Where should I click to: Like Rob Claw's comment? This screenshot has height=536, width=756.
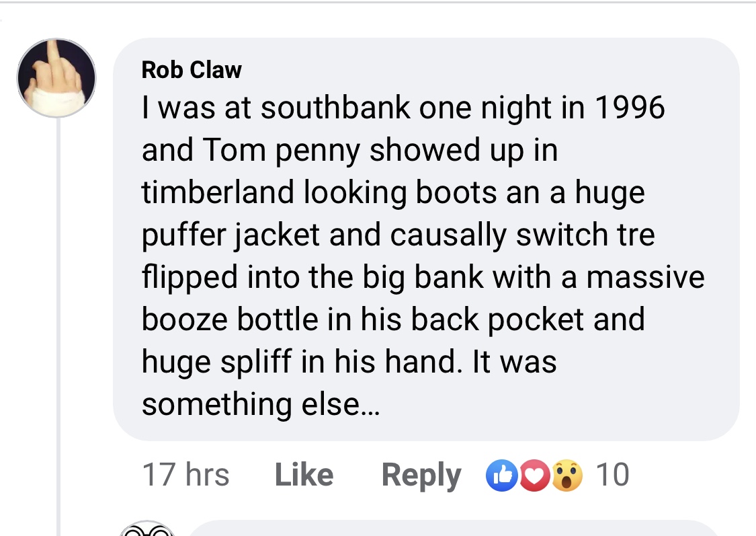304,475
